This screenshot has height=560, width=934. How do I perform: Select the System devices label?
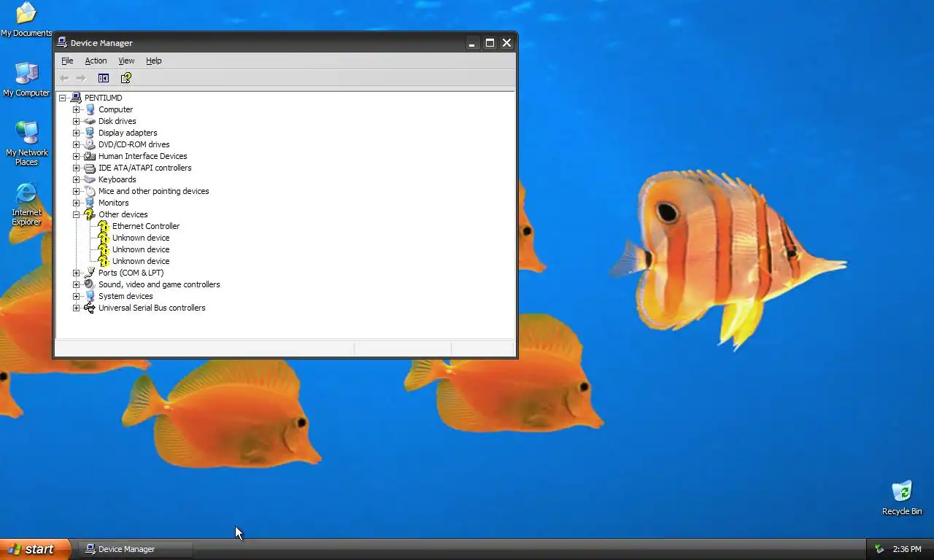[126, 296]
